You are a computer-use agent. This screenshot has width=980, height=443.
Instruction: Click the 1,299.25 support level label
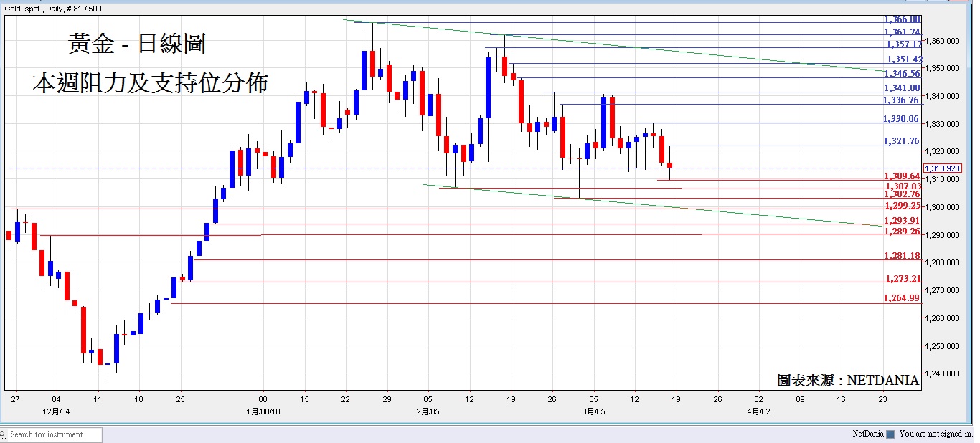coord(902,205)
